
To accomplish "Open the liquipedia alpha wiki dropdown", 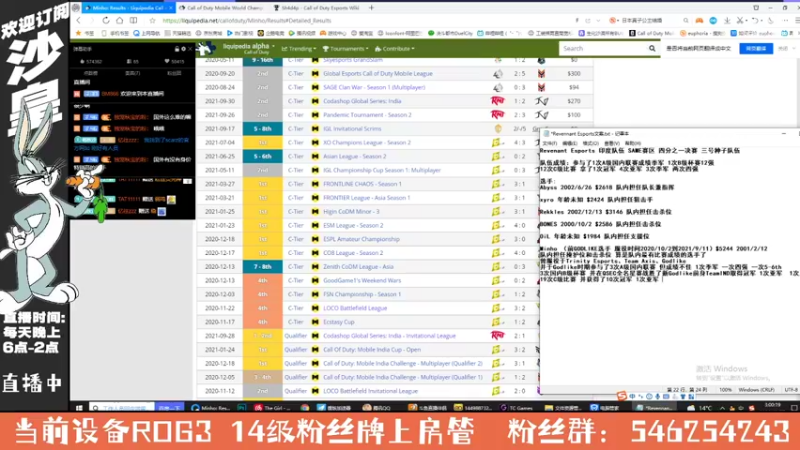I will click(x=248, y=48).
